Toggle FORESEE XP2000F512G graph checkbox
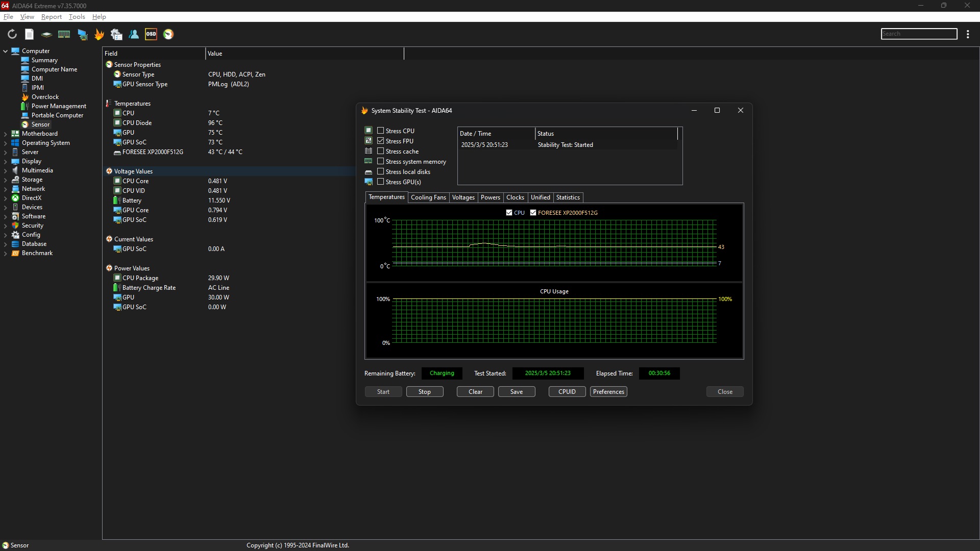Image resolution: width=980 pixels, height=551 pixels. pos(533,213)
